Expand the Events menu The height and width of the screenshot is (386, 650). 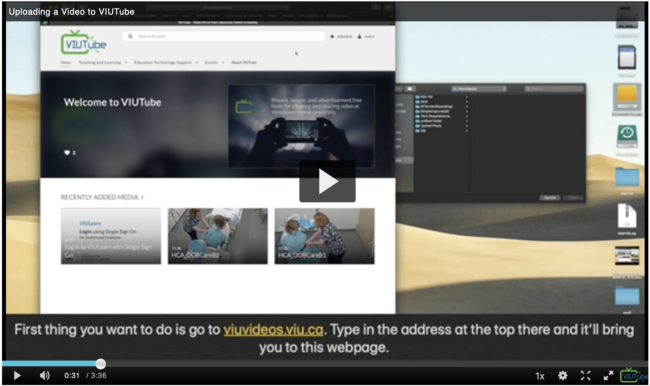pos(214,63)
